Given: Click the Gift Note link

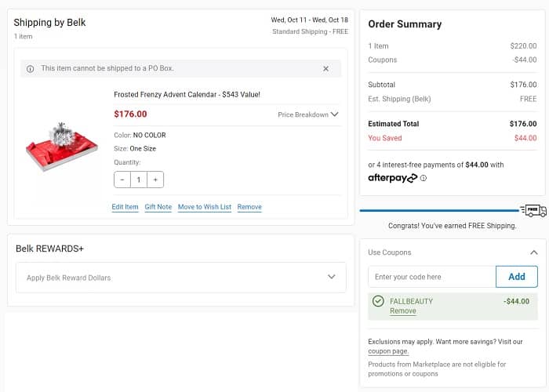Looking at the screenshot, I should [158, 207].
